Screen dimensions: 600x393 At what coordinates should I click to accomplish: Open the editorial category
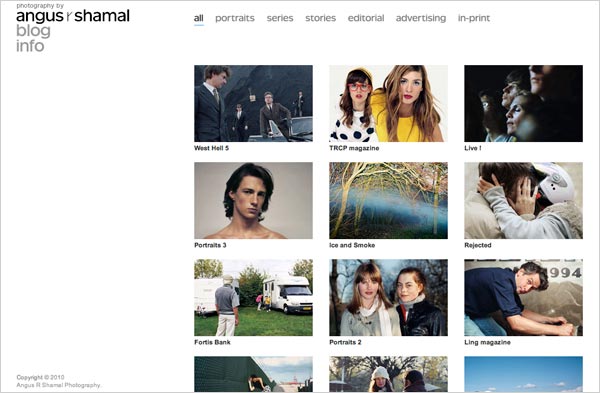366,18
